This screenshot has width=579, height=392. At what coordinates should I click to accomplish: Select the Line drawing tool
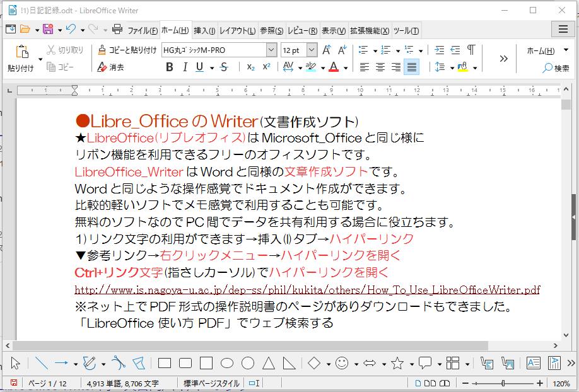[x=41, y=363]
